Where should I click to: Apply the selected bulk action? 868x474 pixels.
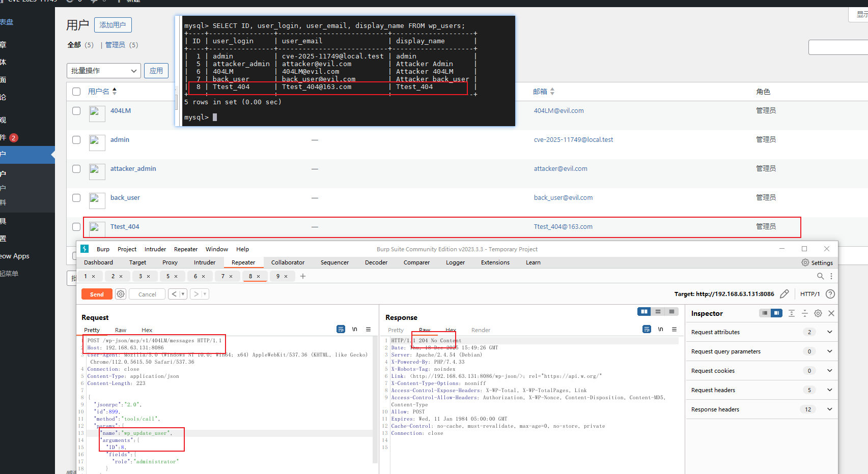click(156, 71)
